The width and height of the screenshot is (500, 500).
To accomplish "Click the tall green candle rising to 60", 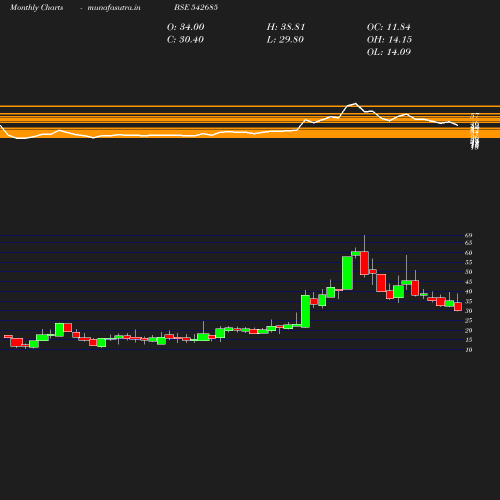I will click(x=347, y=273).
